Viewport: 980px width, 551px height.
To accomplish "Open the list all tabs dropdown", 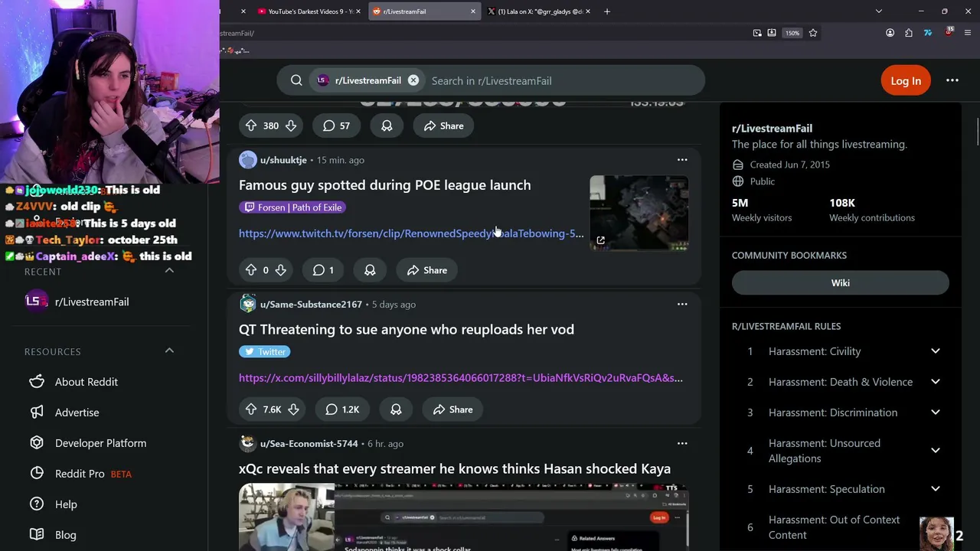I will pyautogui.click(x=879, y=11).
